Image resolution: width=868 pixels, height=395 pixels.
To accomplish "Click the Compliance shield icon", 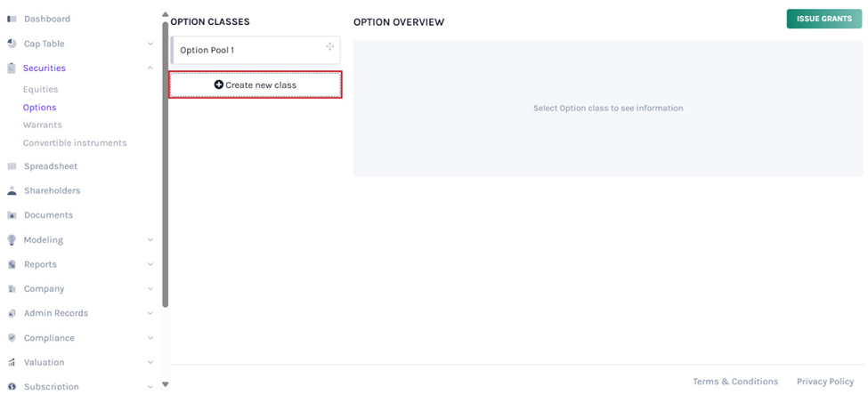I will (x=12, y=338).
